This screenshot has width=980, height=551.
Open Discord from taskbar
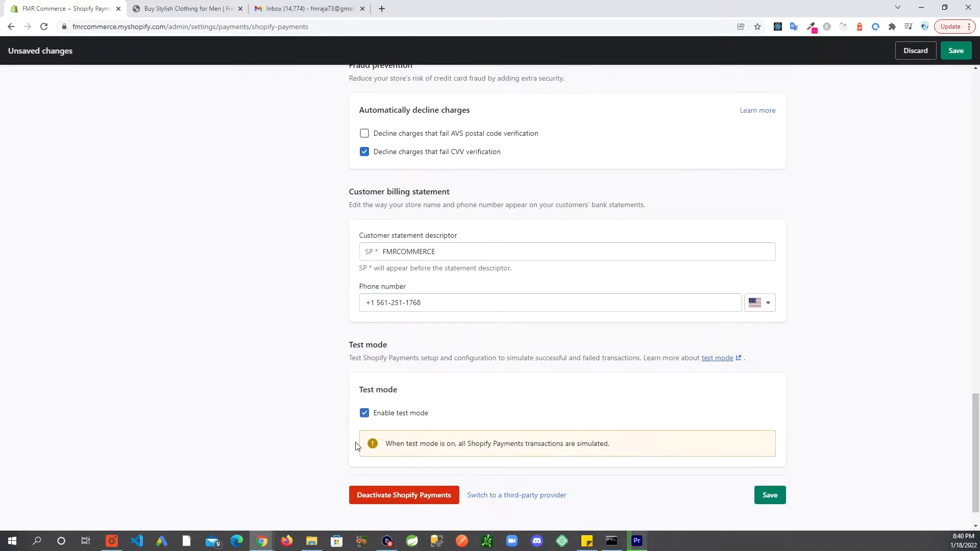click(x=537, y=541)
